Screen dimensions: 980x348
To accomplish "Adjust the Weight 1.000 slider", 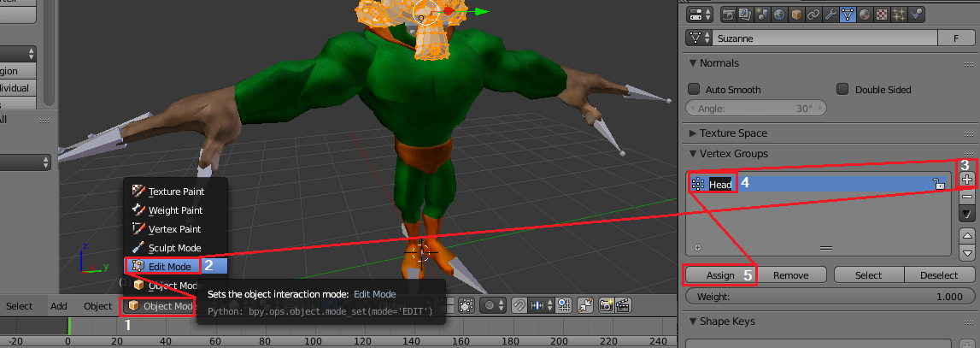I will pyautogui.click(x=830, y=296).
